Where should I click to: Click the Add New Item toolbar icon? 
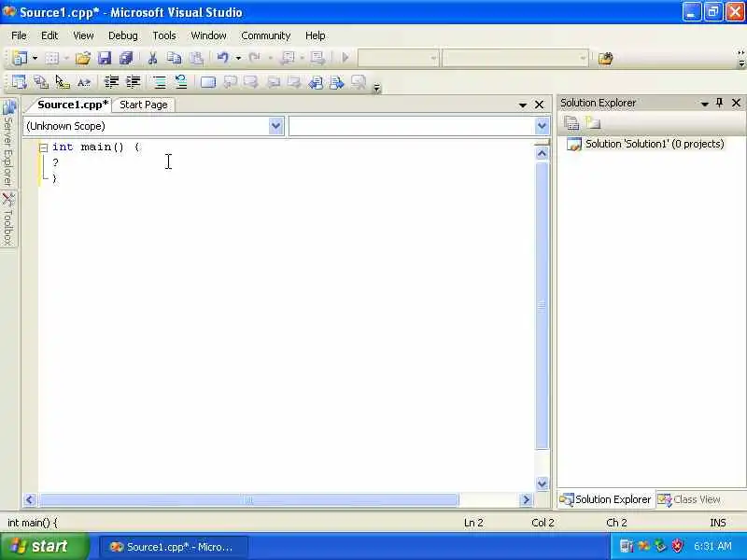pyautogui.click(x=51, y=58)
